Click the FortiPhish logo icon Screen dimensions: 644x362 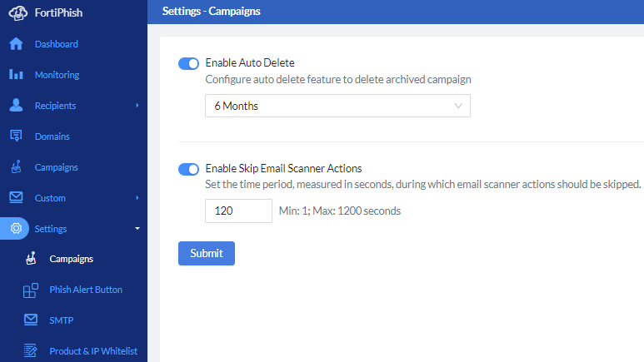pos(18,13)
